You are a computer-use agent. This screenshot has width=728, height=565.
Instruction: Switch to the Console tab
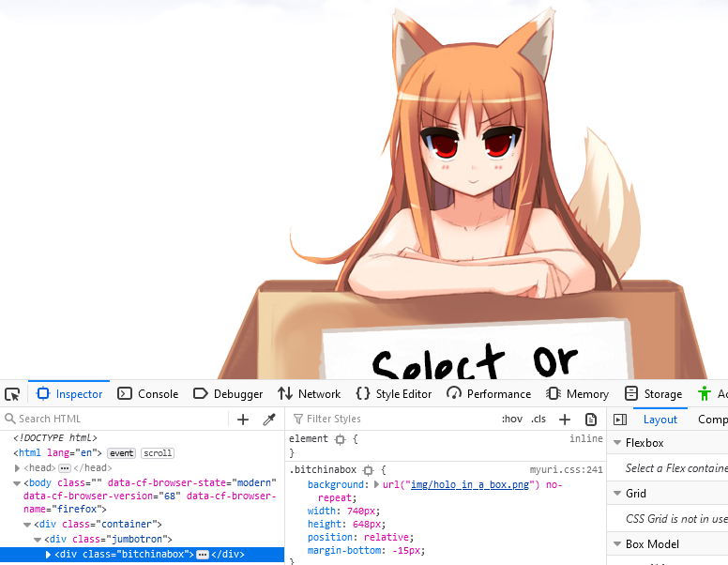147,394
